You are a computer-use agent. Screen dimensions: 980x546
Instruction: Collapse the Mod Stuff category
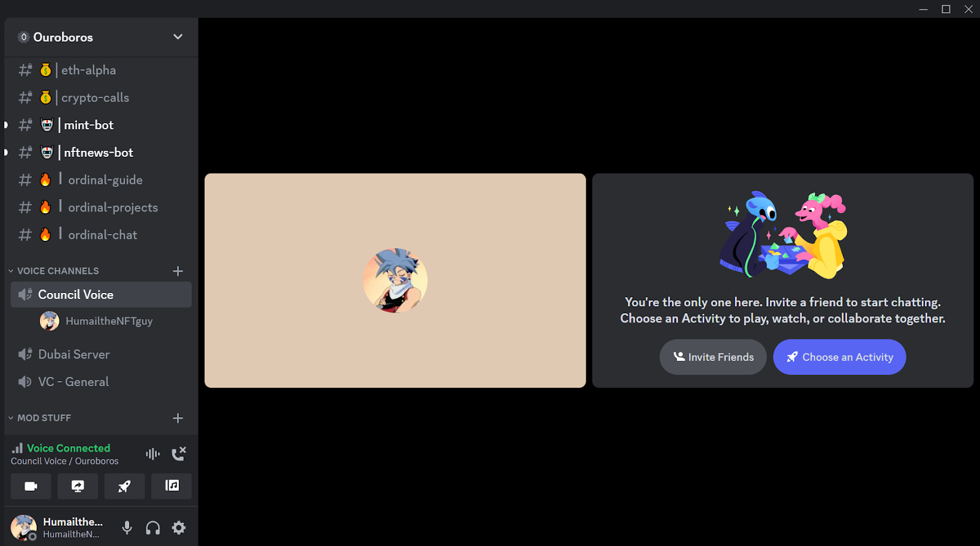coord(44,418)
